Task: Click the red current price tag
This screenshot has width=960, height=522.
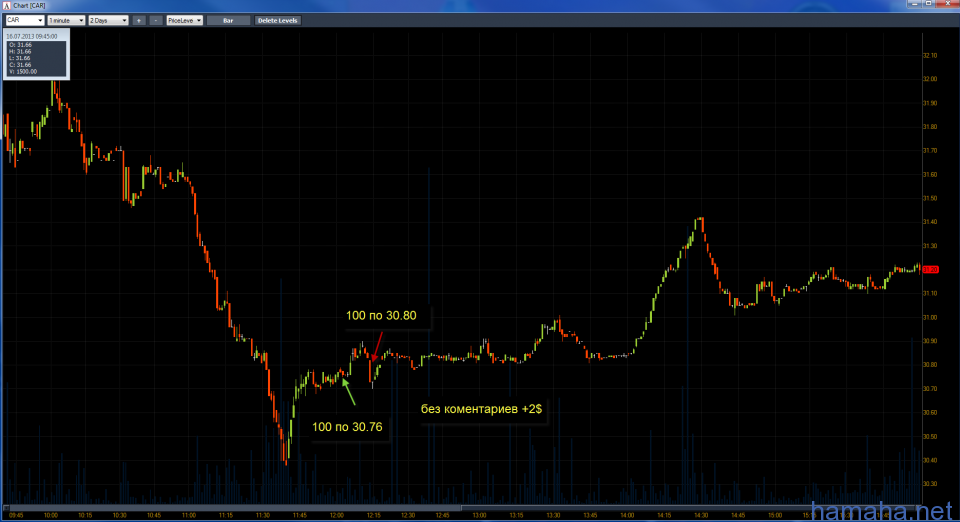Action: coord(930,269)
